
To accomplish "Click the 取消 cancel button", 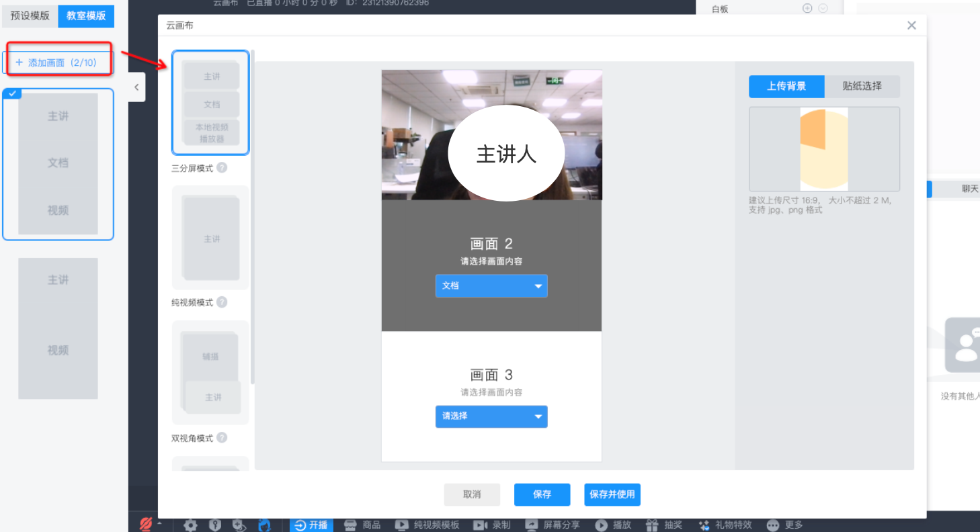I will tap(472, 494).
